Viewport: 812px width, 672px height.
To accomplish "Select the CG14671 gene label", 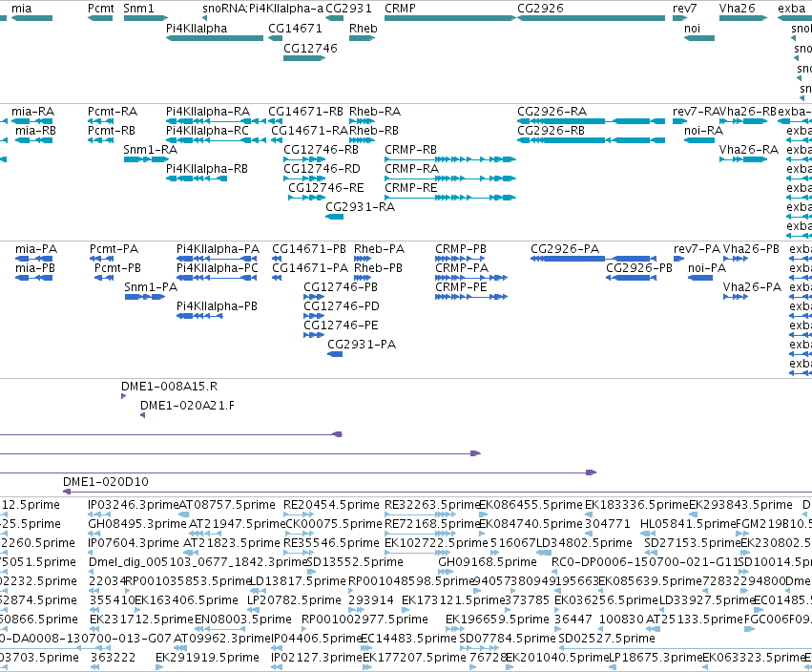I will point(295,28).
